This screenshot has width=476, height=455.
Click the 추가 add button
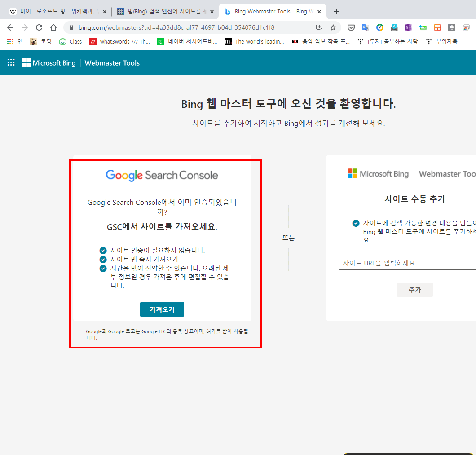pyautogui.click(x=414, y=290)
